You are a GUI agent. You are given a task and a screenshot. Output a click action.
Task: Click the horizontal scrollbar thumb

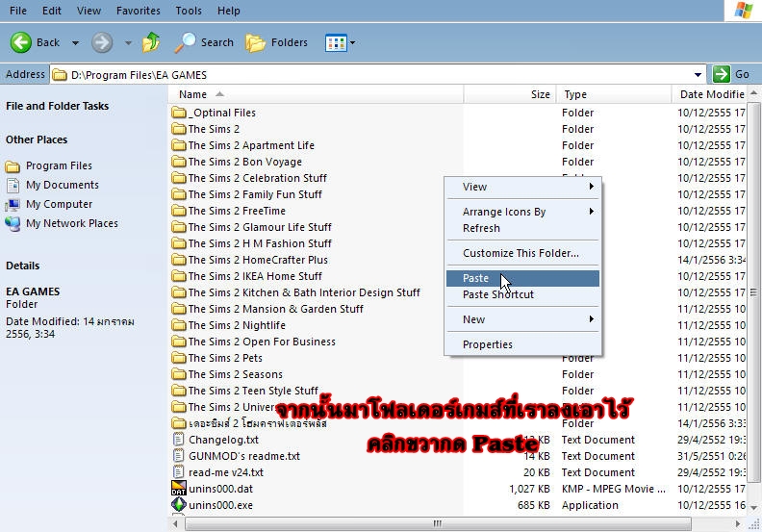click(x=438, y=523)
